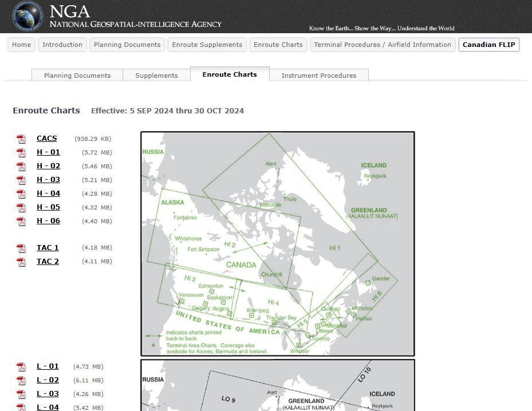Image resolution: width=532 pixels, height=411 pixels.
Task: Open Terminal Procedures / Airfield Information
Action: pyautogui.click(x=383, y=45)
